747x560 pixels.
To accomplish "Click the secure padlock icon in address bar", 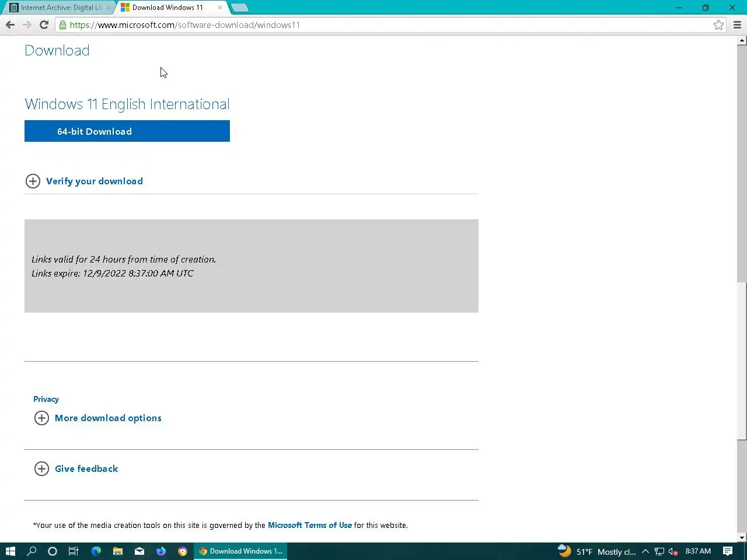I will pyautogui.click(x=62, y=24).
